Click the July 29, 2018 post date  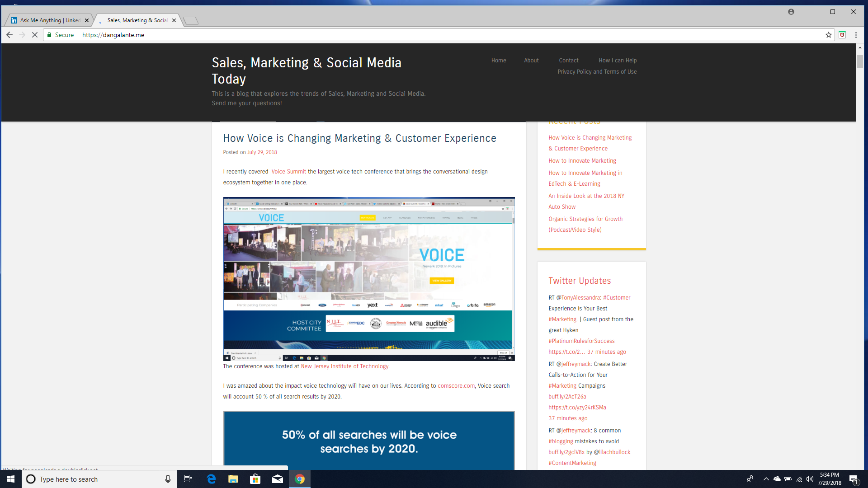tap(262, 152)
